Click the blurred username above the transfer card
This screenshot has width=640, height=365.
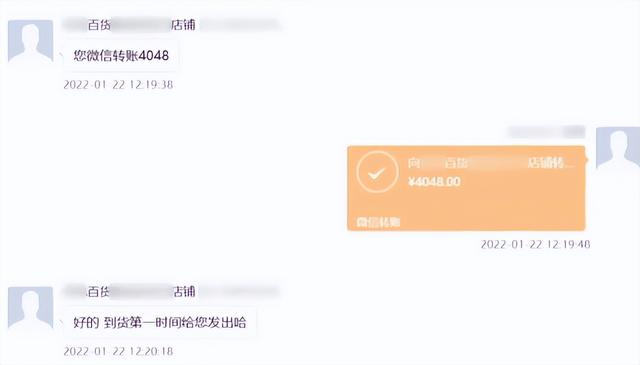click(547, 132)
